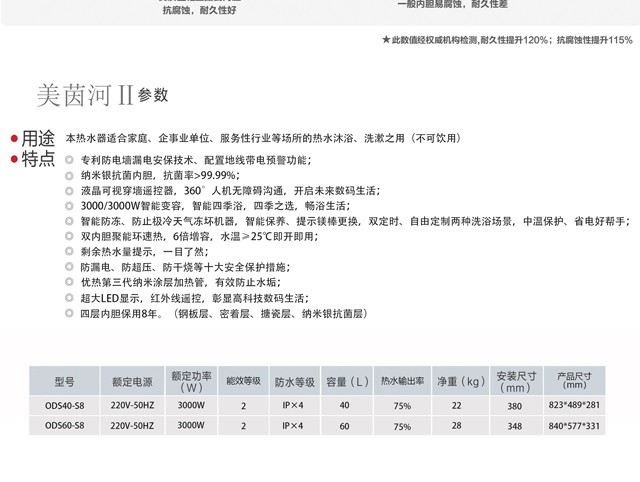The height and width of the screenshot is (482, 640).
Task: Click the line 超大LED显示，红外线遥控
Action: [x=195, y=298]
